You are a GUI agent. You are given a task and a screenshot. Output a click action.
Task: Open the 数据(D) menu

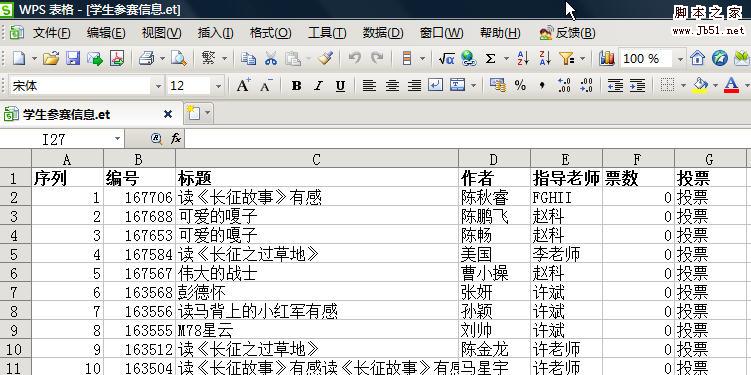pos(383,33)
